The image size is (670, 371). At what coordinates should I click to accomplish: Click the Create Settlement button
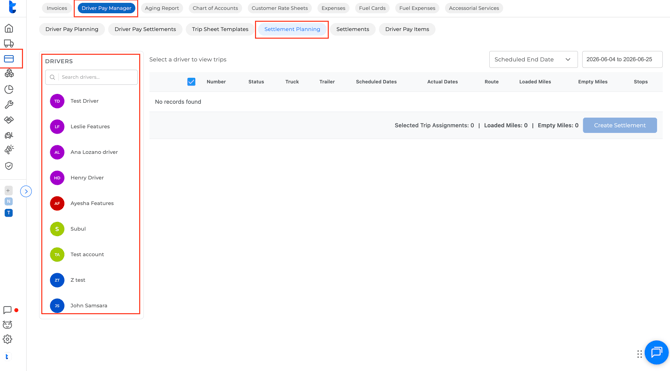(620, 125)
